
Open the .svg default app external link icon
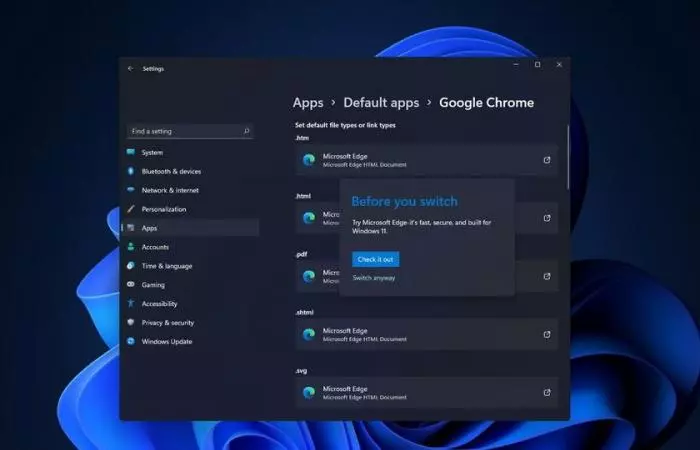click(547, 392)
